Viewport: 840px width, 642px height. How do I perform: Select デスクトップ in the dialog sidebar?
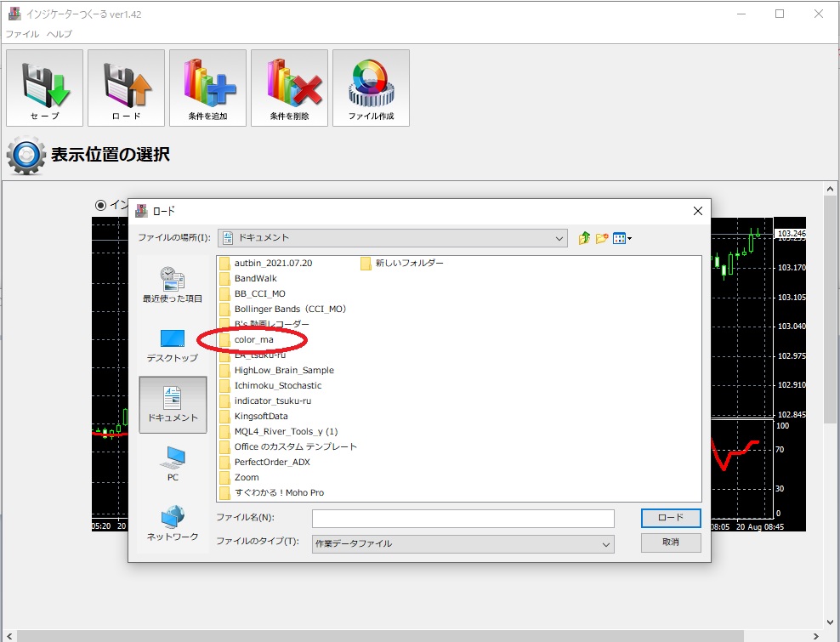point(173,345)
